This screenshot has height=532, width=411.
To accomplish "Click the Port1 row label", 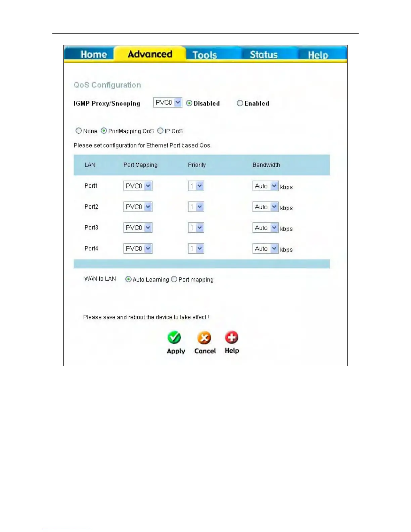I will (x=91, y=186).
